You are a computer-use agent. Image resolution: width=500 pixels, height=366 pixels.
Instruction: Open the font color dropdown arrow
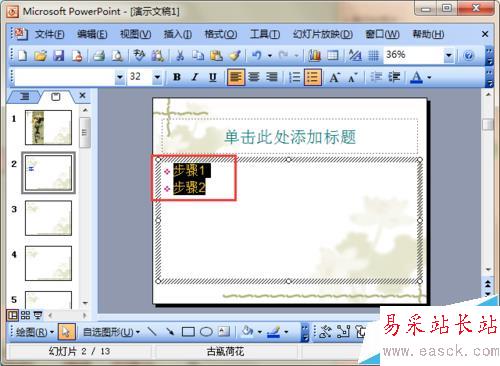(429, 77)
